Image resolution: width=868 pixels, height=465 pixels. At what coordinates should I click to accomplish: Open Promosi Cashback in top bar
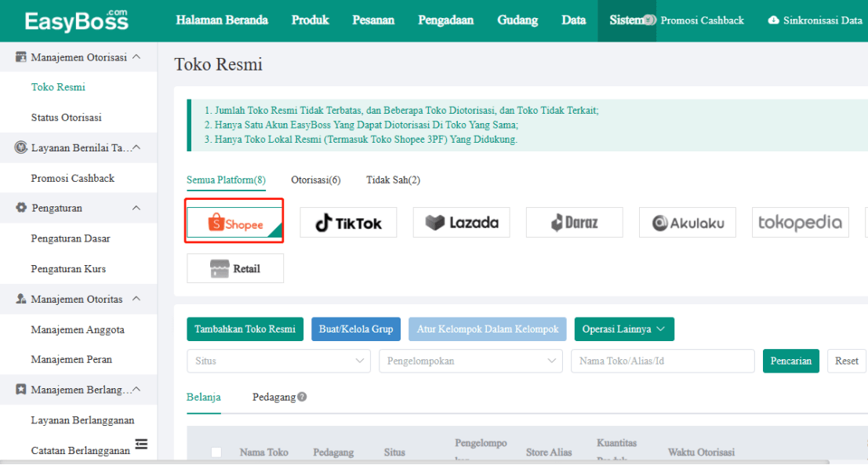pos(702,20)
